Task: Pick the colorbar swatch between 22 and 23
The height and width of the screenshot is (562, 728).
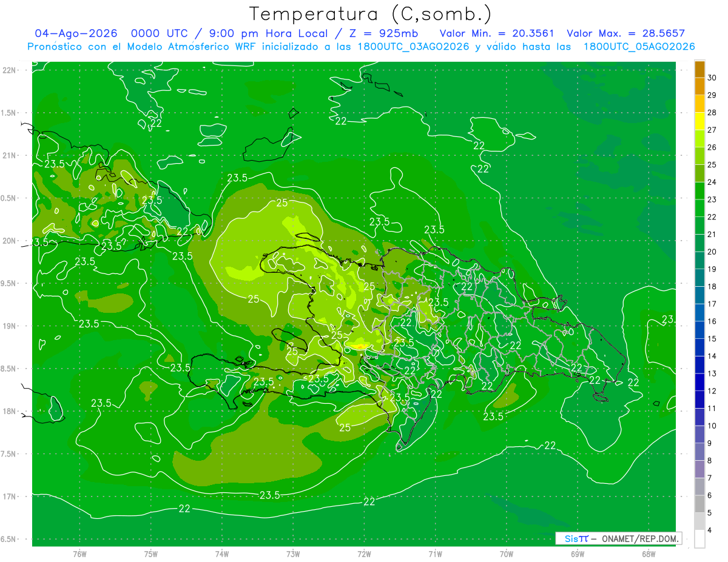Action: pyautogui.click(x=699, y=209)
